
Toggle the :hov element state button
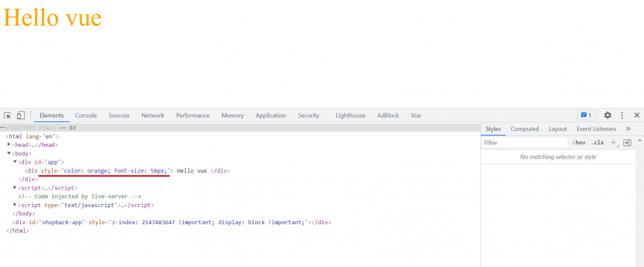pyautogui.click(x=579, y=142)
